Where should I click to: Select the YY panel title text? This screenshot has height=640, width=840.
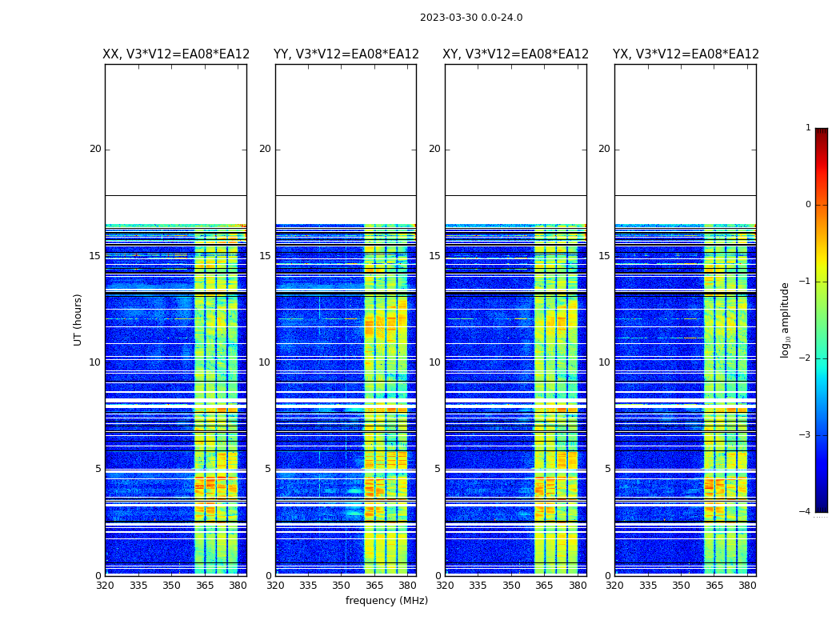point(346,54)
